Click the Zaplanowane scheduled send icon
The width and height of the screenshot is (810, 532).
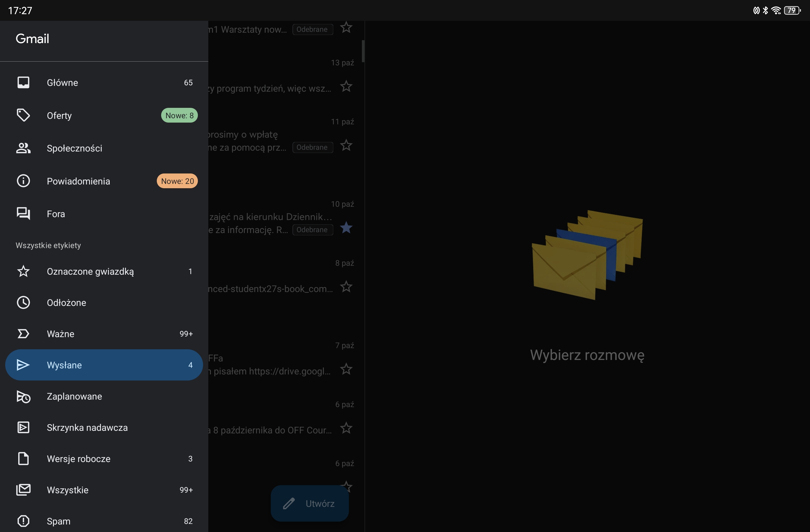[23, 397]
